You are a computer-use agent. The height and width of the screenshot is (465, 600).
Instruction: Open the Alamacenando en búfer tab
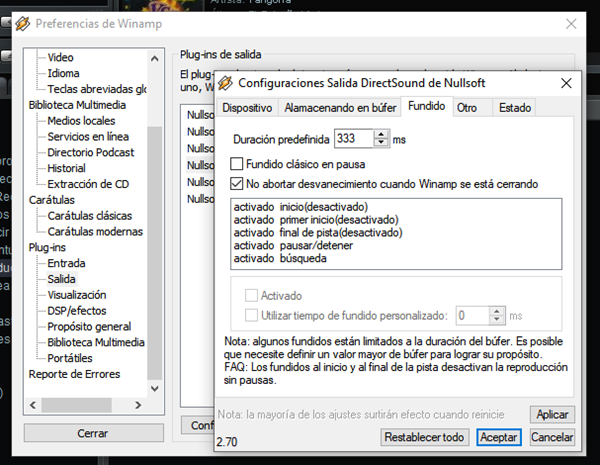[340, 108]
